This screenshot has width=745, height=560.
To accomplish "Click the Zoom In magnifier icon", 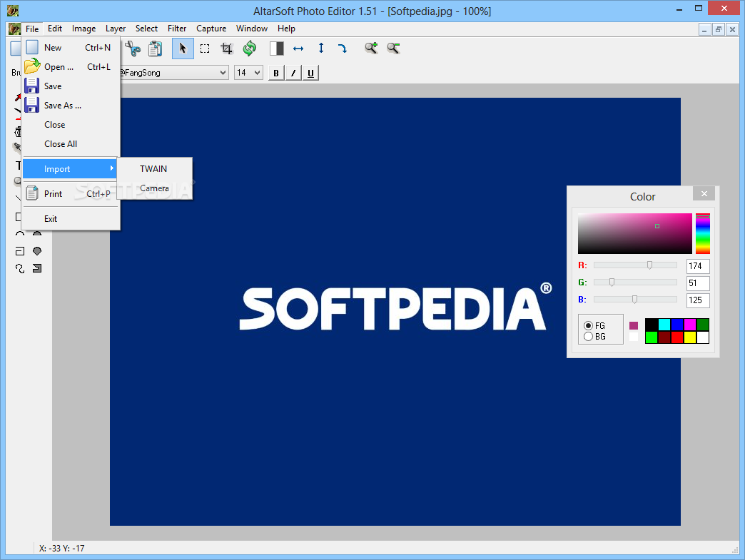I will pyautogui.click(x=371, y=48).
